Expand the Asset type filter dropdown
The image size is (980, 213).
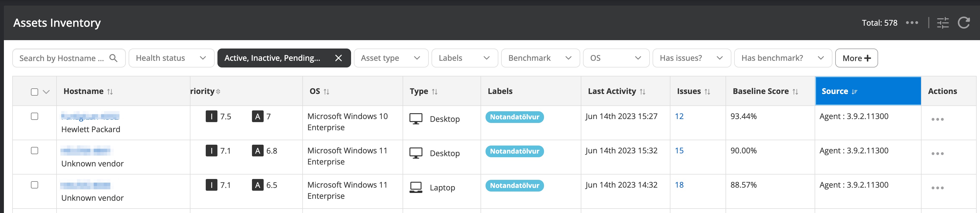(391, 58)
